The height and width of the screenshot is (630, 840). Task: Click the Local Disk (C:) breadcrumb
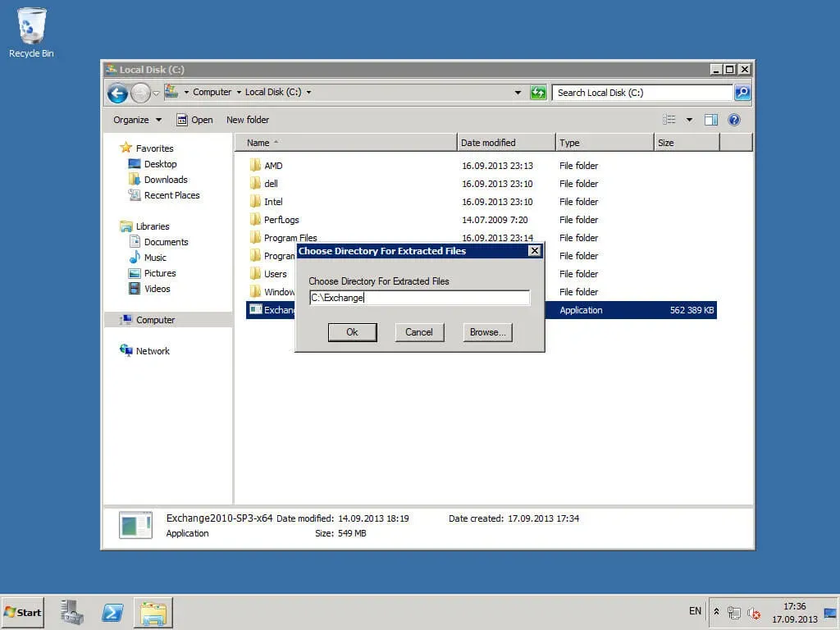272,92
